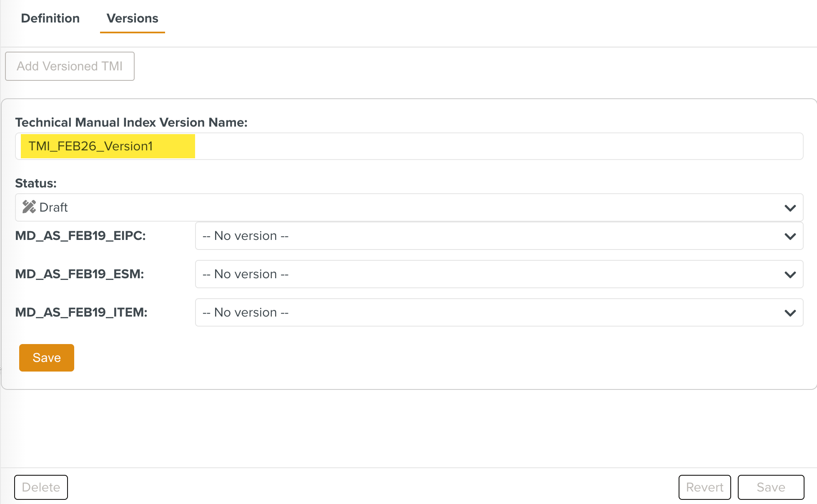Expand the MD_AS_FEB19_ITEM version selector
The height and width of the screenshot is (504, 817).
[499, 312]
